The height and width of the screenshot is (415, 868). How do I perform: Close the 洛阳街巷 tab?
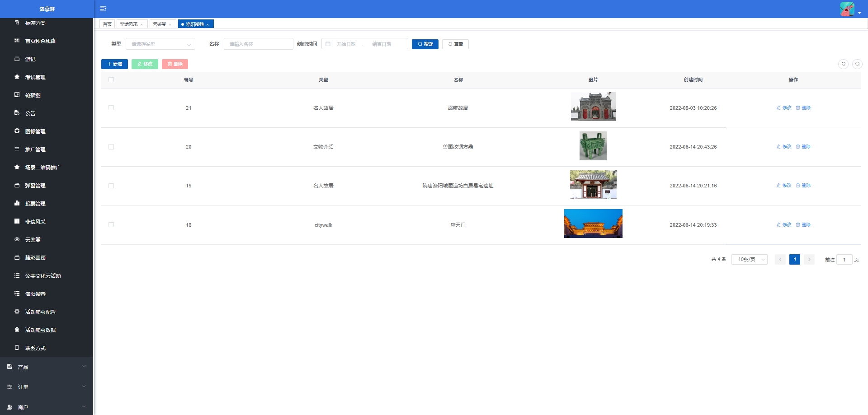[208, 25]
